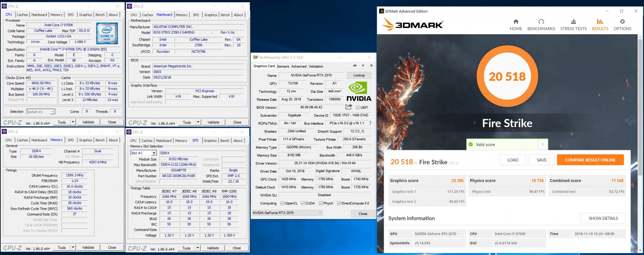Image resolution: width=644 pixels, height=255 pixels.
Task: Open the GPU-Z hamburger menu icon
Action: click(371, 66)
